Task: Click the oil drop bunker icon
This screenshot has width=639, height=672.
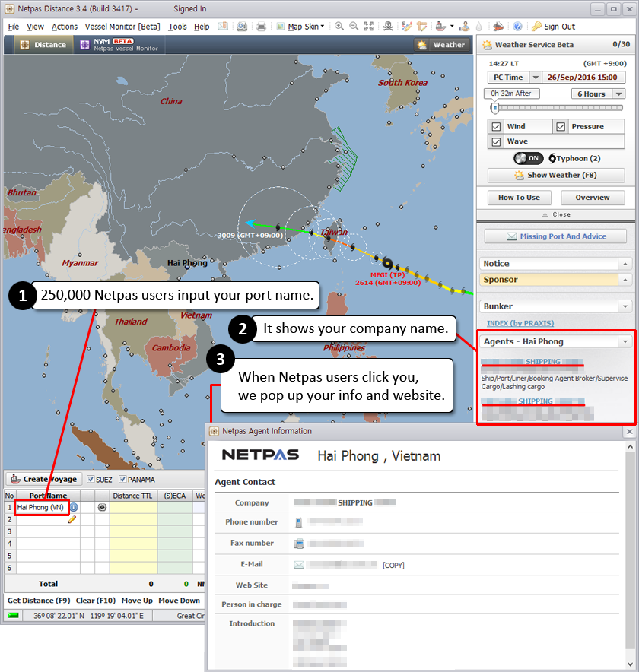Action: (479, 27)
